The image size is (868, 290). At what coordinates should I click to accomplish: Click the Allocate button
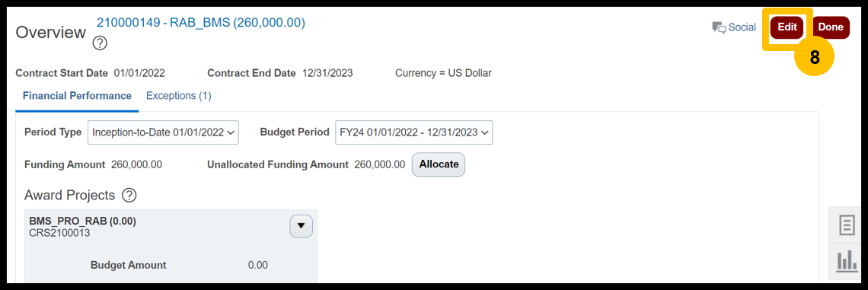[x=439, y=164]
